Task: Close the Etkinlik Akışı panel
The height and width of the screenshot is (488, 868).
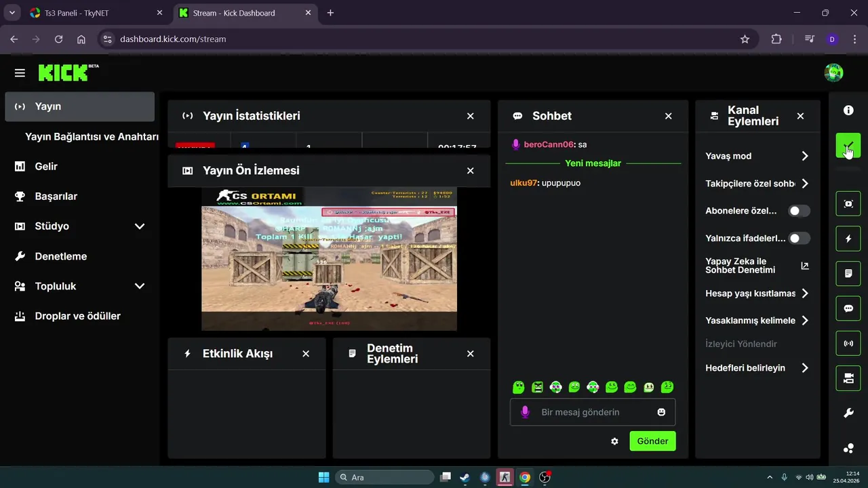Action: coord(306,354)
